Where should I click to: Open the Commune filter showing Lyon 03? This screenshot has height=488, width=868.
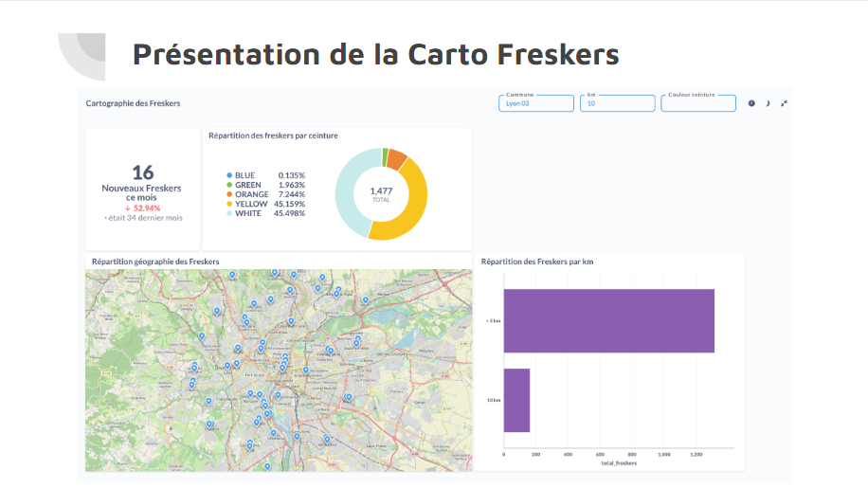pyautogui.click(x=536, y=103)
